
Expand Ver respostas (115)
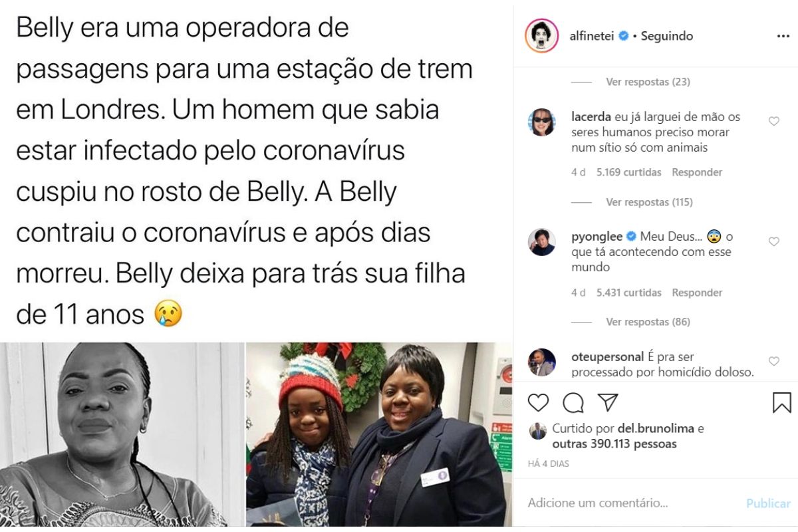pyautogui.click(x=650, y=202)
